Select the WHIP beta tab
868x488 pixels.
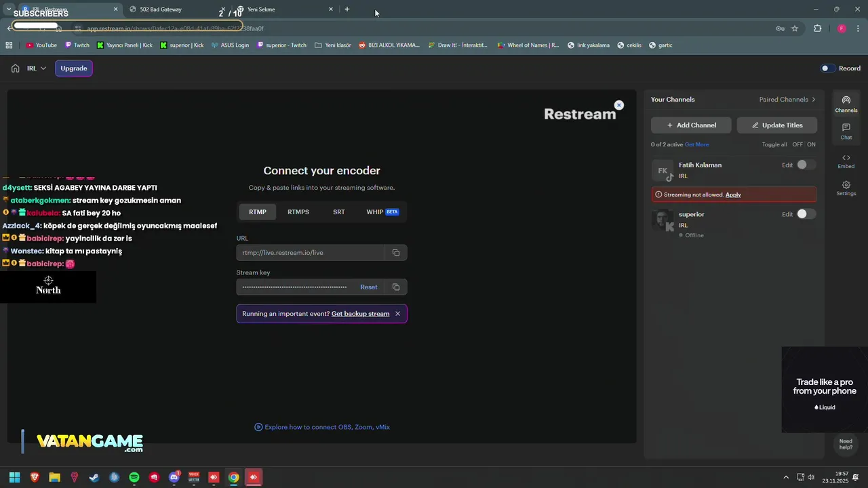(382, 212)
